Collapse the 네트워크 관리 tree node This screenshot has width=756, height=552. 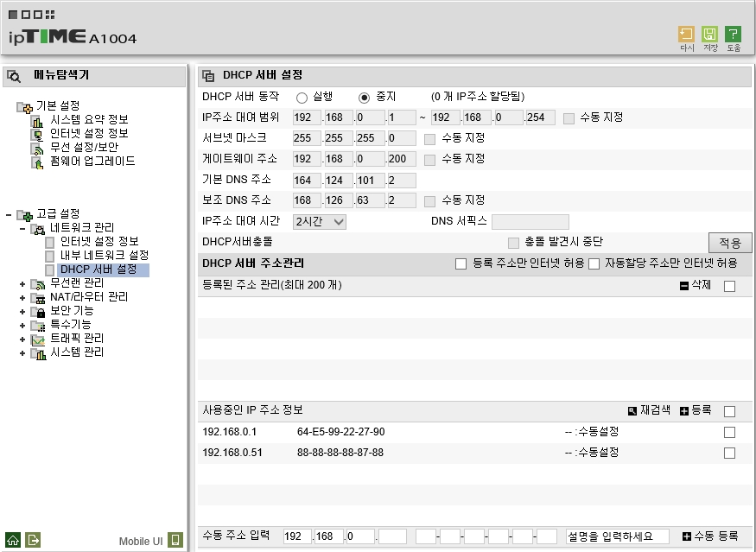point(22,229)
